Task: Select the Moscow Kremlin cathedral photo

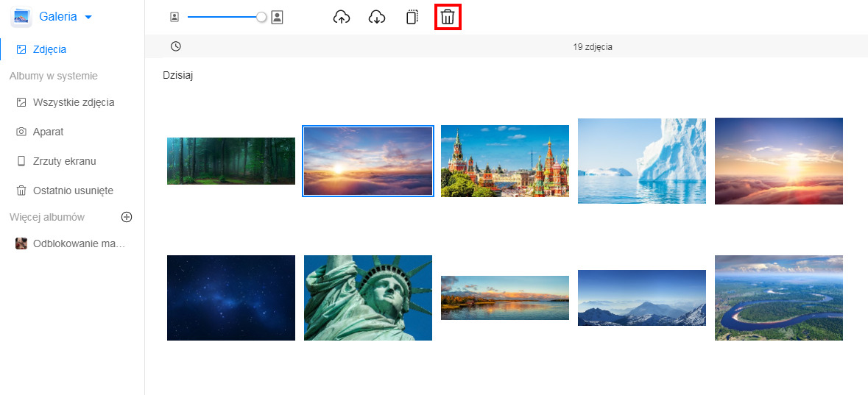Action: pos(505,161)
